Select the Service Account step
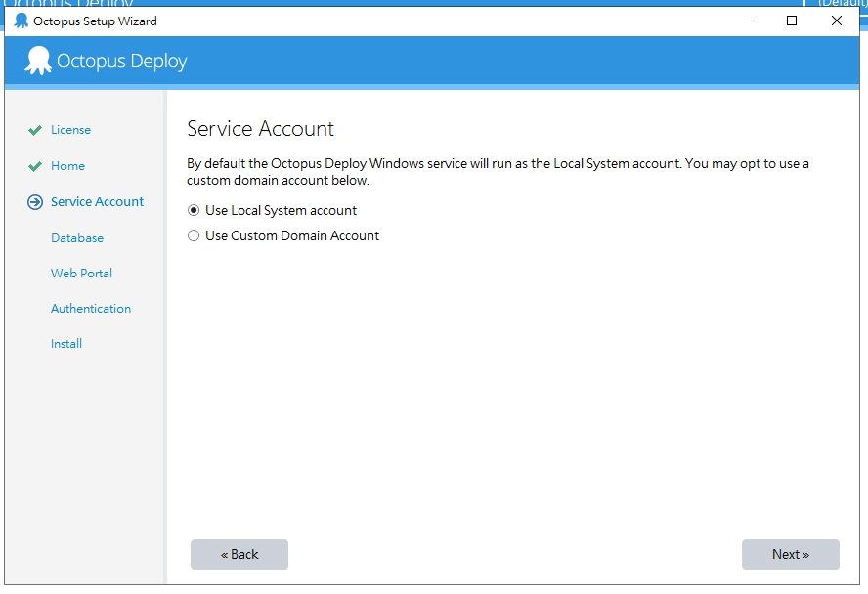868x594 pixels. [x=97, y=202]
